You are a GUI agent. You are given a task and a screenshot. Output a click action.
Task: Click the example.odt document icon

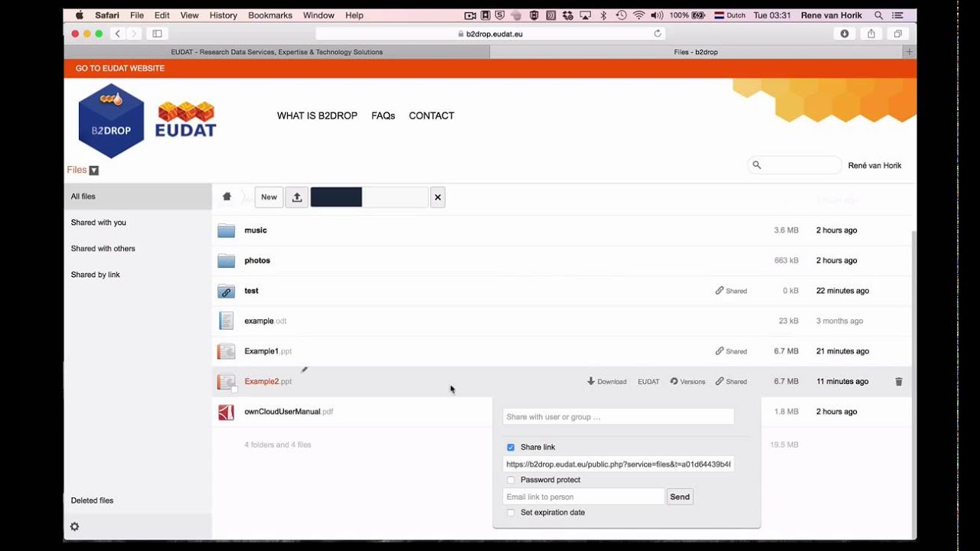pyautogui.click(x=226, y=321)
